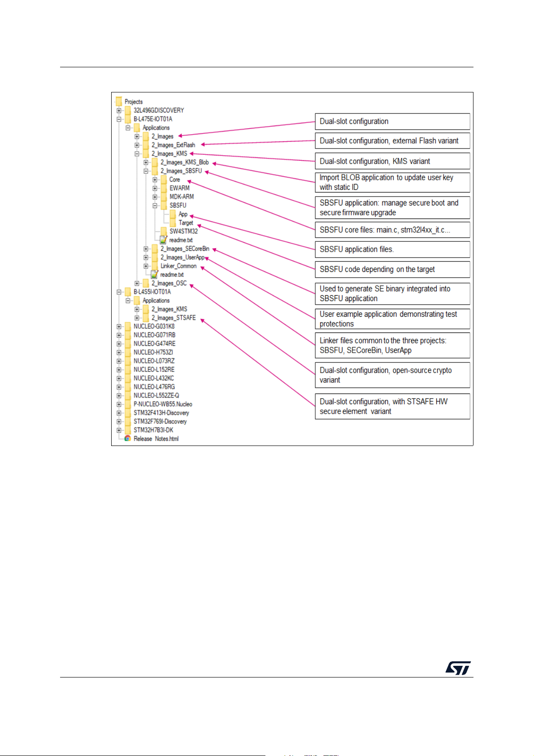The height and width of the screenshot is (756, 534).
Task: Click the 2_Images_KMS_Blob folder icon
Action: (x=155, y=162)
